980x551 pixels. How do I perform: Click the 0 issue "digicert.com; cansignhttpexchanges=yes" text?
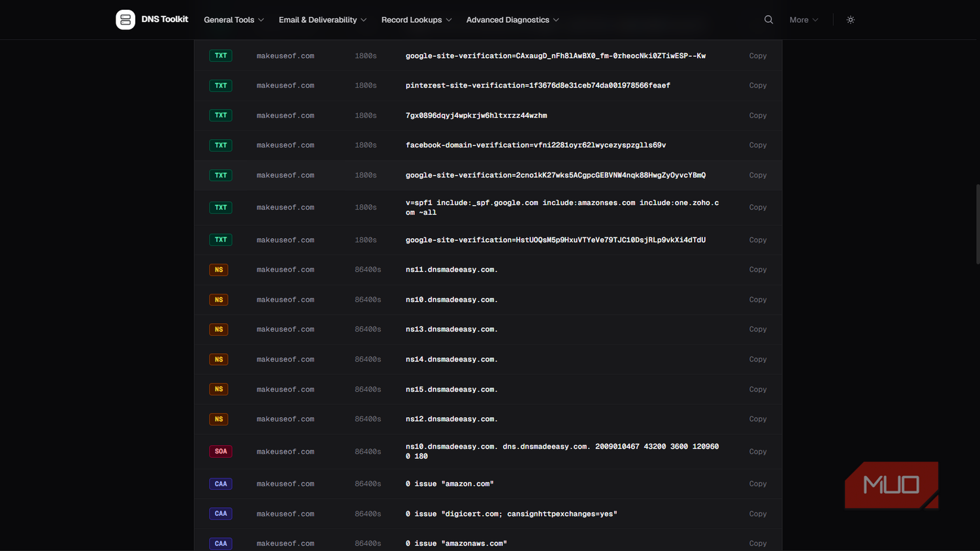[x=511, y=514]
